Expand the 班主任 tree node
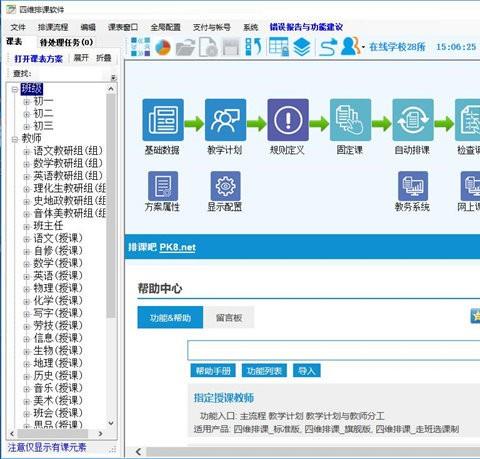The width and height of the screenshot is (480, 459). pos(27,227)
